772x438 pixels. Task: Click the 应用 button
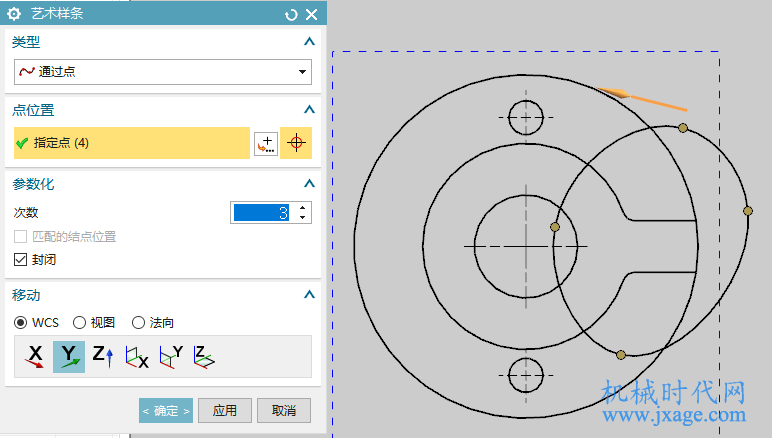click(x=225, y=410)
